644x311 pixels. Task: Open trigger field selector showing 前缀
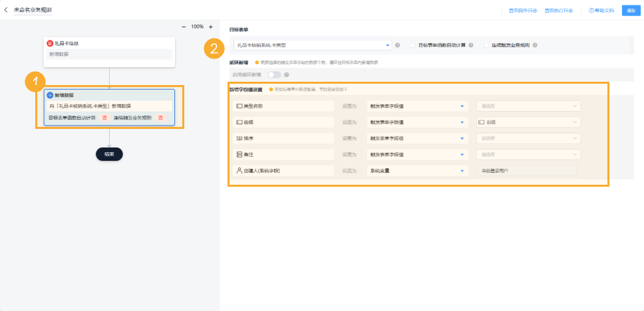[x=528, y=122]
